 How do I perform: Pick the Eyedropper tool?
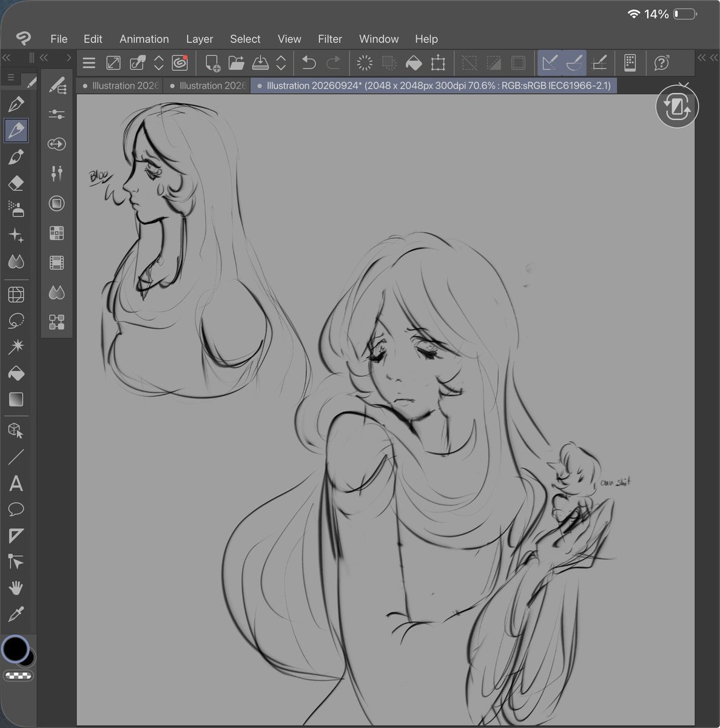point(16,615)
